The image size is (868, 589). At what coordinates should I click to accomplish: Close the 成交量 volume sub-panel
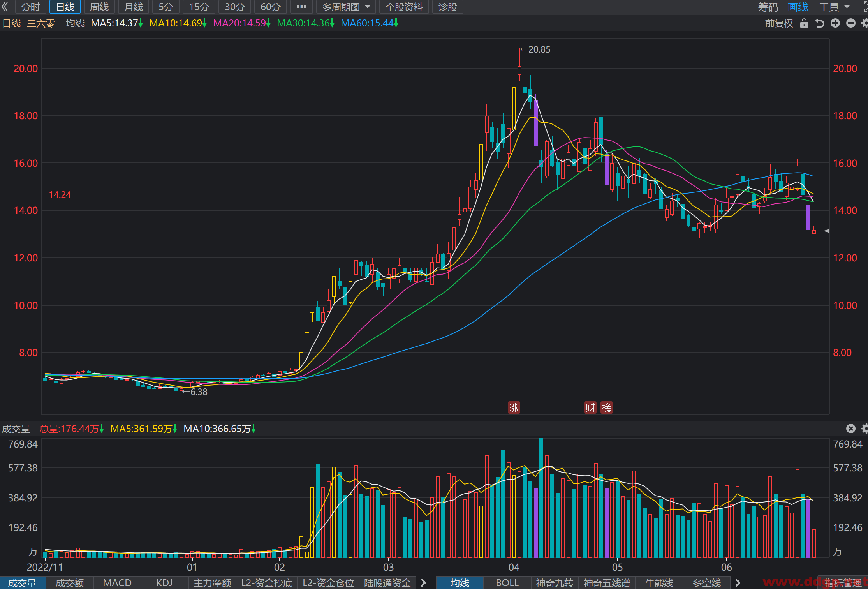click(851, 429)
